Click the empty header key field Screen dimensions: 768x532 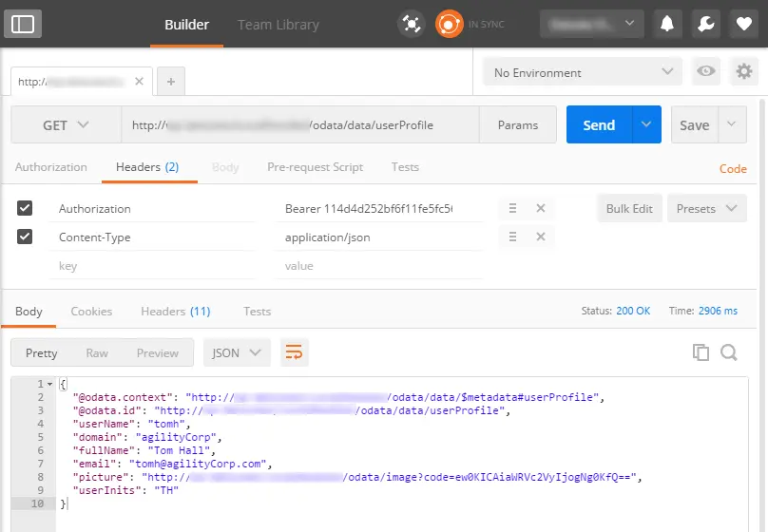click(152, 266)
